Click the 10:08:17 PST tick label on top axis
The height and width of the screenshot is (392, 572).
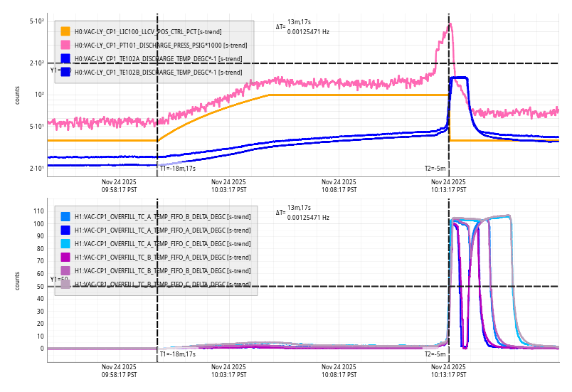pos(339,186)
